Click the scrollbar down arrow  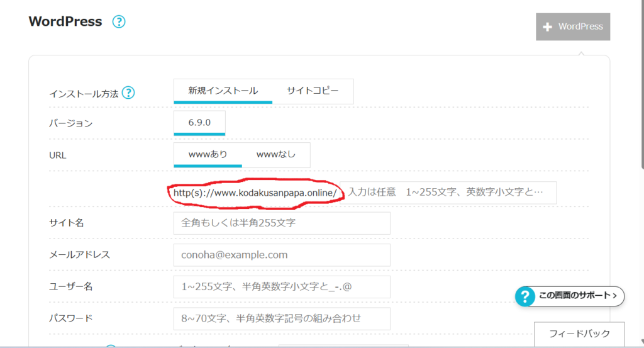tap(640, 342)
